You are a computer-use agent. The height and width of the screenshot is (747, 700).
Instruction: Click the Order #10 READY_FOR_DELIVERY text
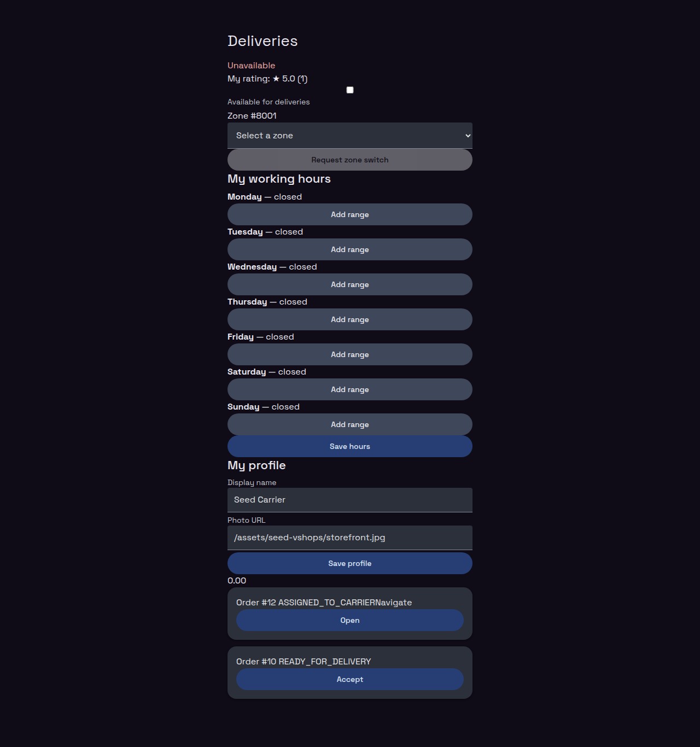pos(304,662)
